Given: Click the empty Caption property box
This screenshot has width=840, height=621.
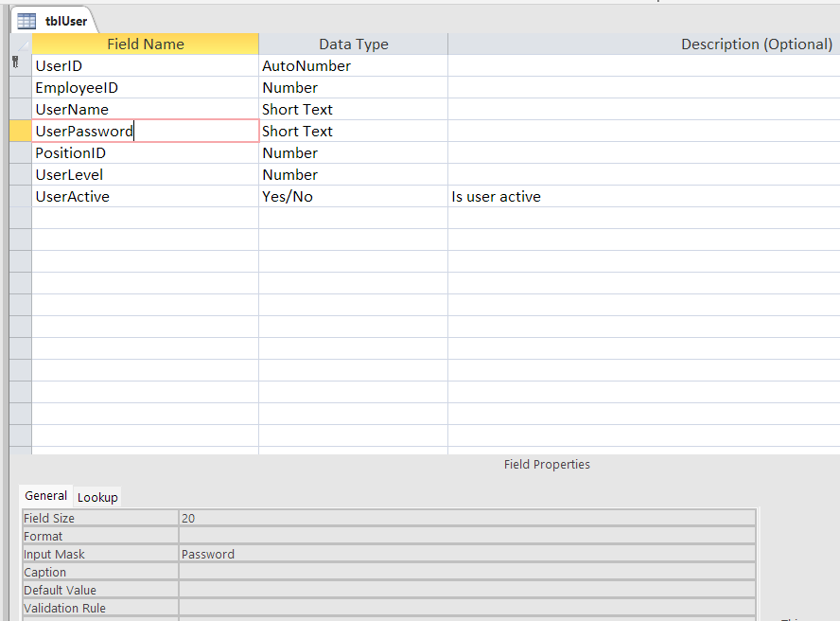Looking at the screenshot, I should pos(467,573).
